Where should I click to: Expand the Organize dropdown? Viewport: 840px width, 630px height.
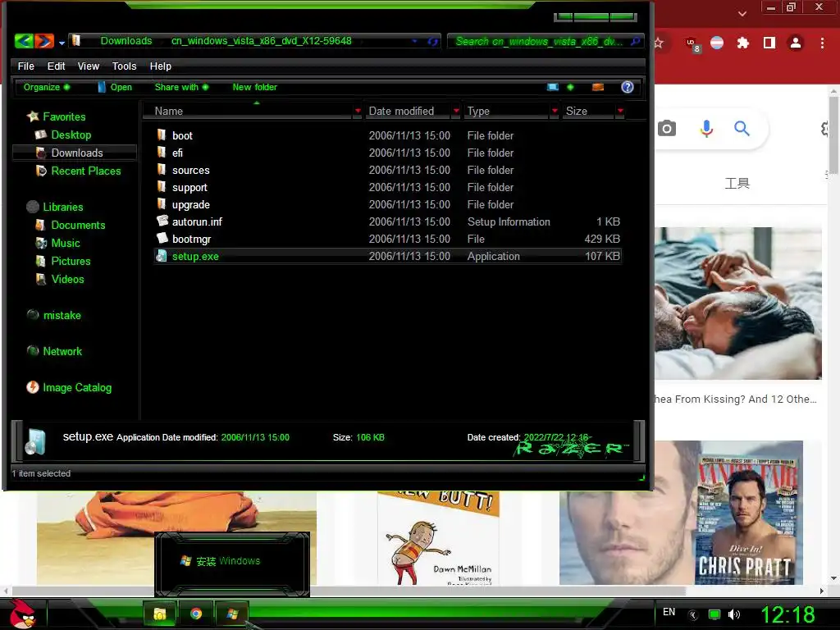point(46,87)
